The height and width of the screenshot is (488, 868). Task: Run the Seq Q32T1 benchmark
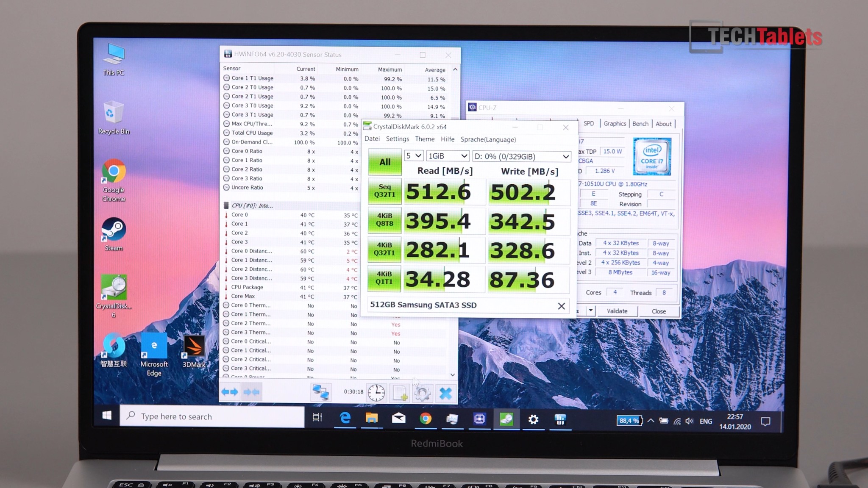click(384, 191)
